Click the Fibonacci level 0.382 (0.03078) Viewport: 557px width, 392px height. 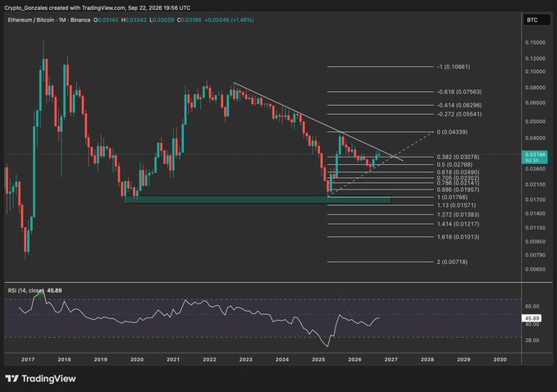click(458, 157)
